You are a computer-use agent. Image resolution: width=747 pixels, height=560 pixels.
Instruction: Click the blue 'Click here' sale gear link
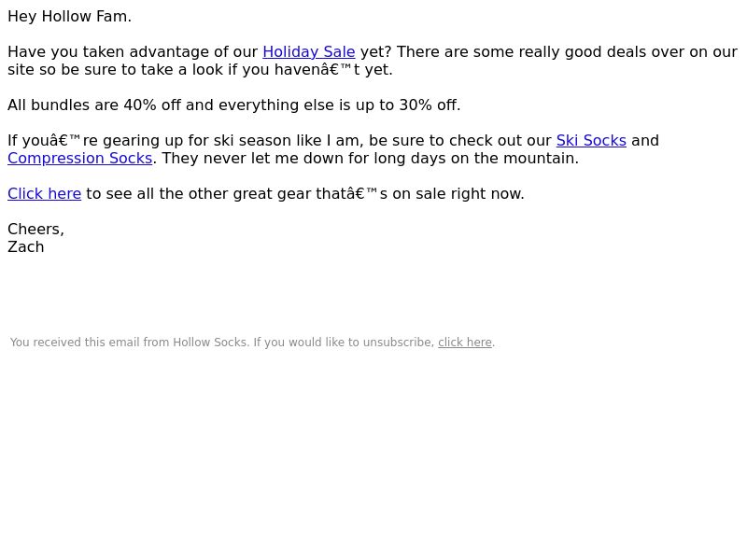44,194
